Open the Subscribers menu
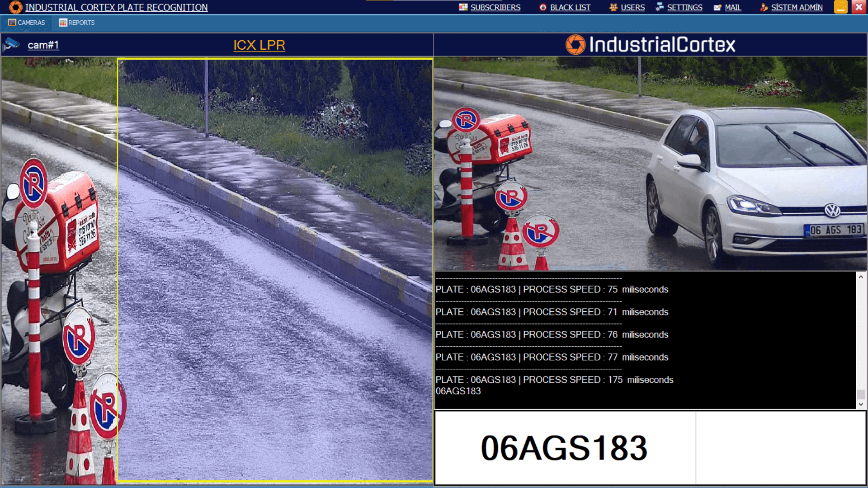868x488 pixels. [x=495, y=7]
